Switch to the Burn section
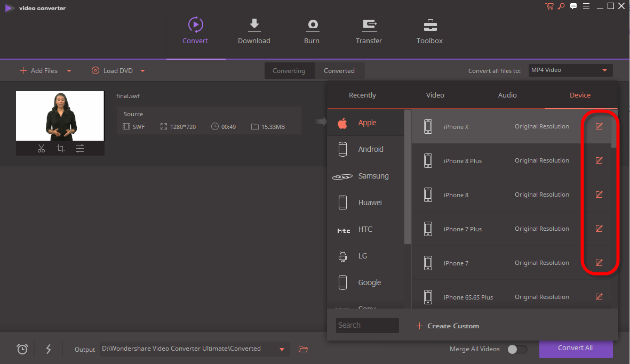Viewport: 630px width, 364px height. pos(312,30)
